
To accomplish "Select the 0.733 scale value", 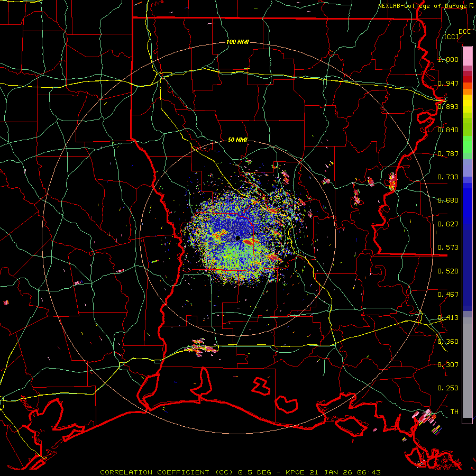I will (x=448, y=177).
